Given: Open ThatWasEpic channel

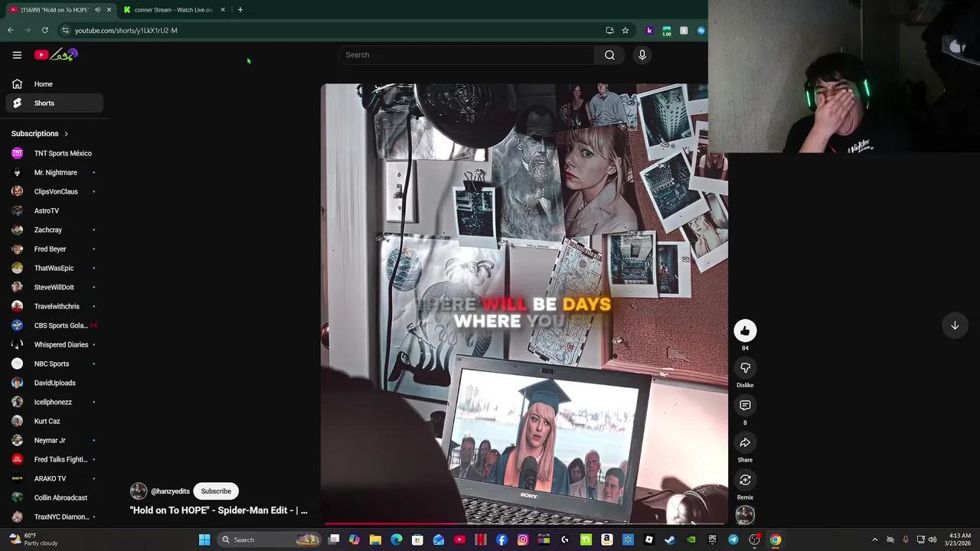Looking at the screenshot, I should coord(54,268).
